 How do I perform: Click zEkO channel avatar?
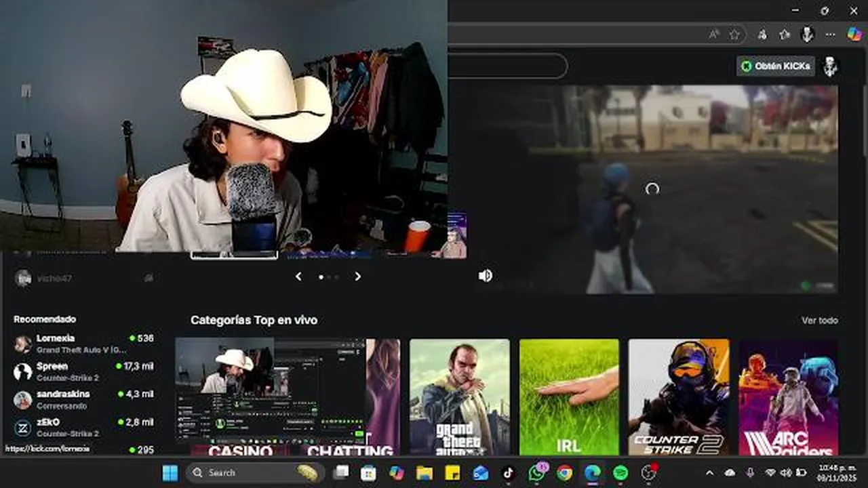coord(23,428)
